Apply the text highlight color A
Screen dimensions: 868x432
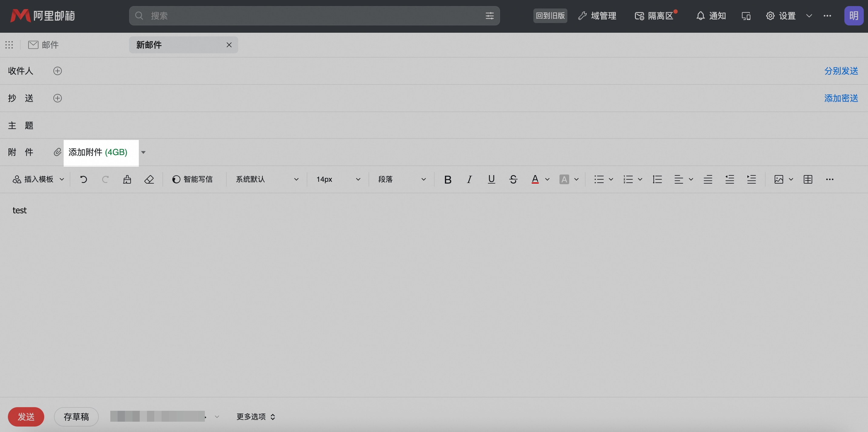point(564,179)
